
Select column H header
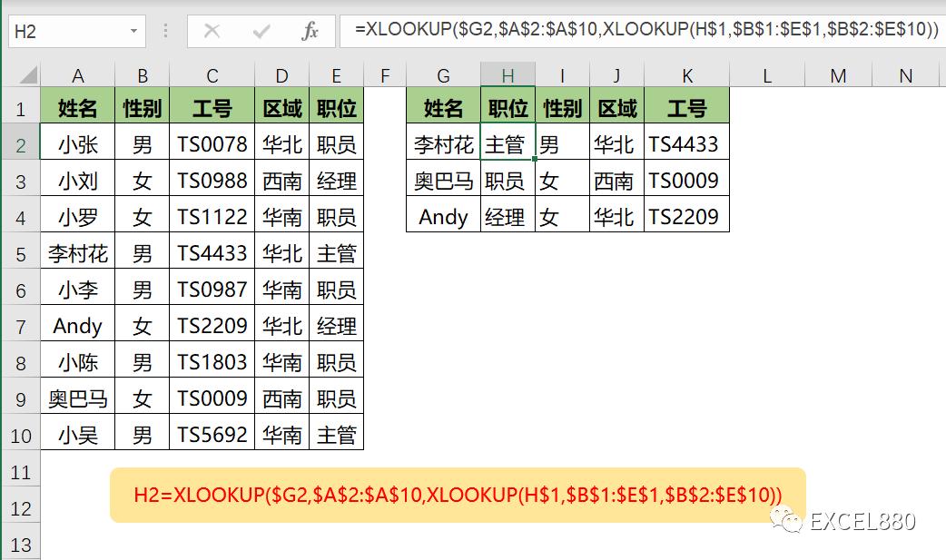(507, 74)
